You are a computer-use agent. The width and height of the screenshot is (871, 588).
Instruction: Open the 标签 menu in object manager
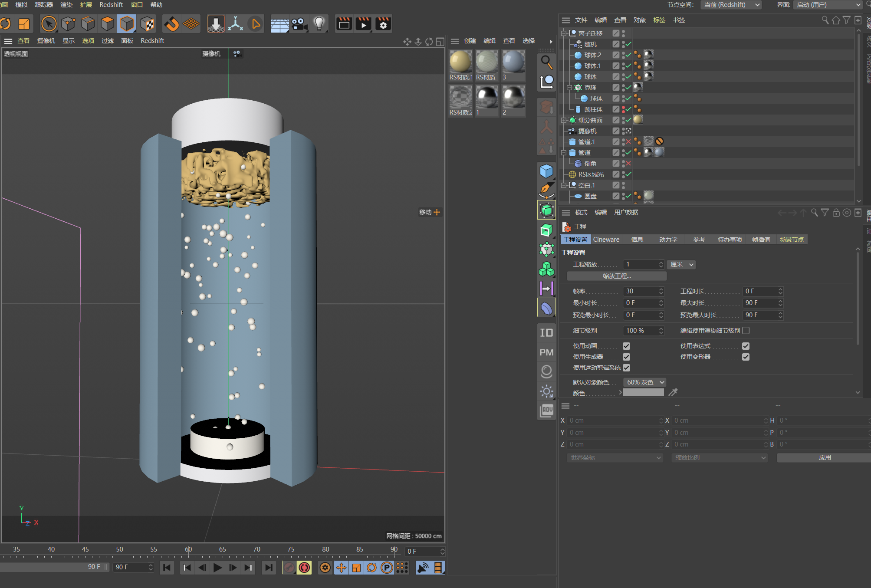coord(659,20)
